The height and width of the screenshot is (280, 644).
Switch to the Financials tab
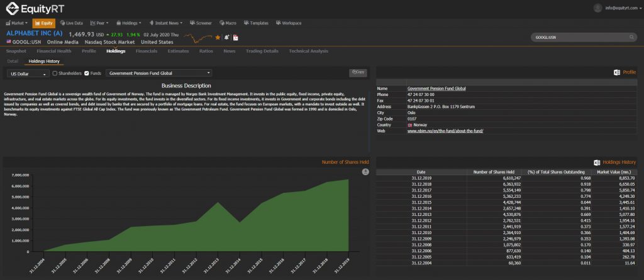pos(147,51)
